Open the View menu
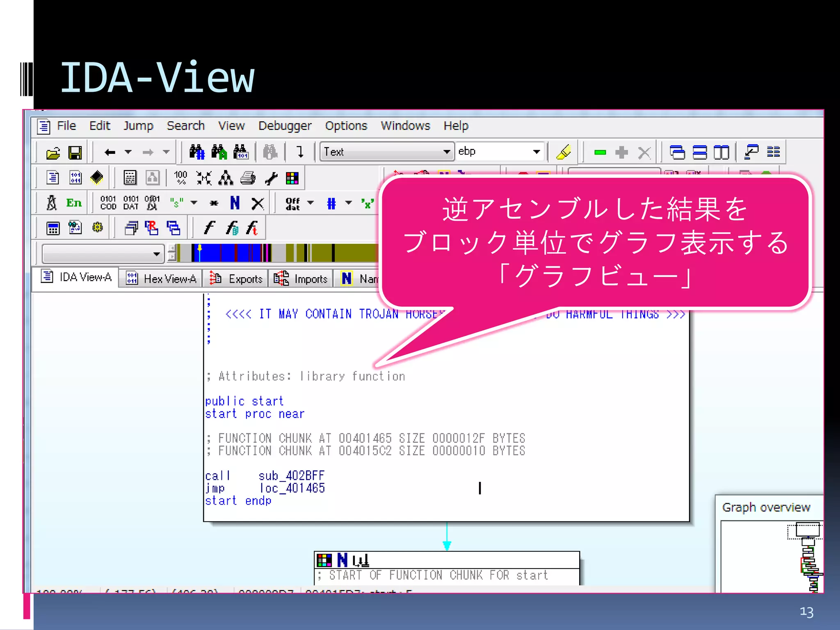The width and height of the screenshot is (840, 630). pos(231,126)
